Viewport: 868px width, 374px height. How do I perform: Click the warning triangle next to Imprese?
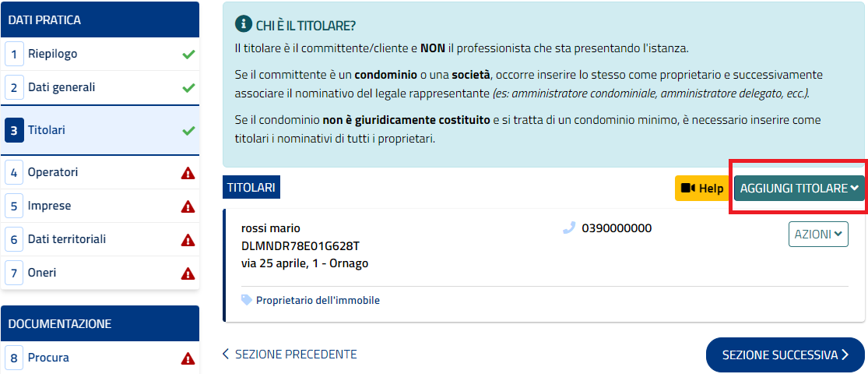pyautogui.click(x=188, y=206)
